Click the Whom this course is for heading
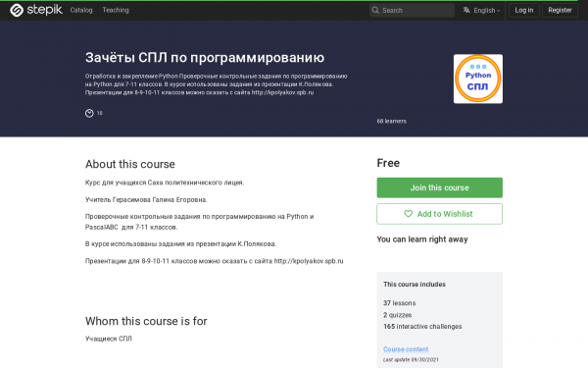This screenshot has height=368, width=588. (146, 321)
